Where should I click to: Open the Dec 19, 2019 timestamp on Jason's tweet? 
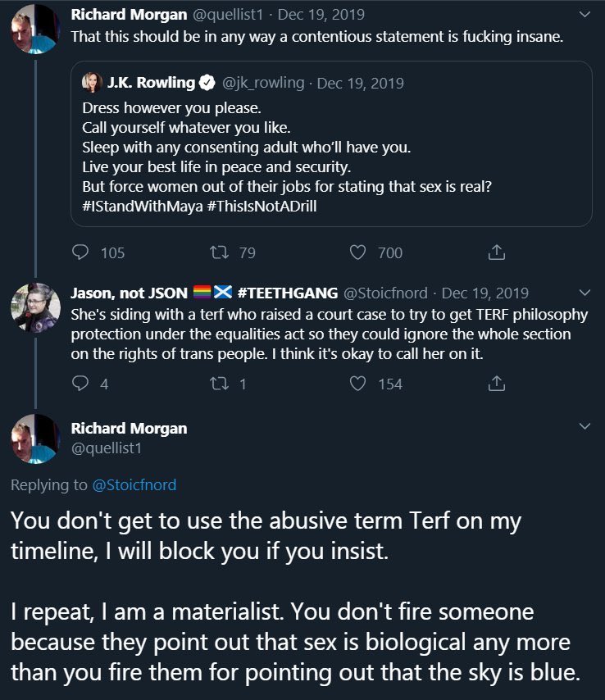484,293
